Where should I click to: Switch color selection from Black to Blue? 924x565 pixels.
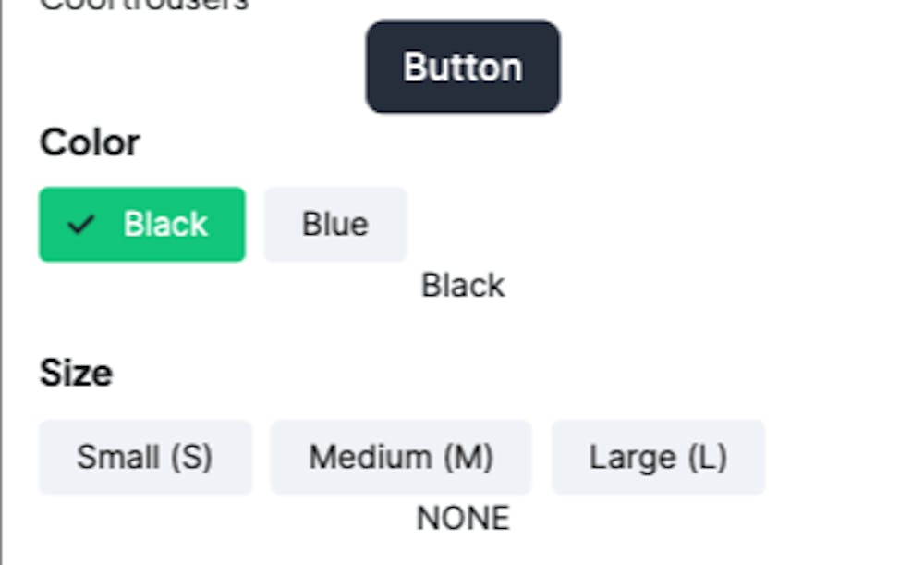335,224
